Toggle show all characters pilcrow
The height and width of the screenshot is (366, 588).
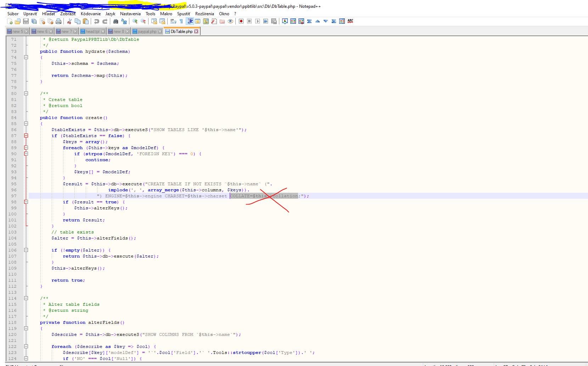pos(181,21)
